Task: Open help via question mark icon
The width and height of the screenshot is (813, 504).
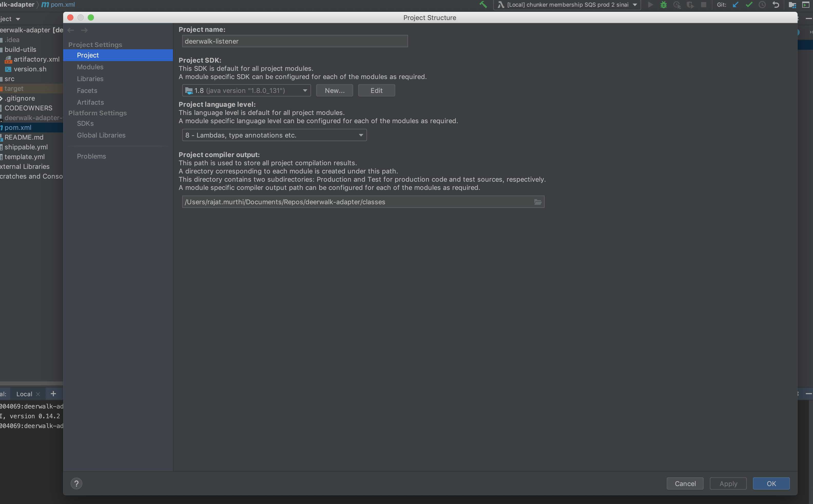Action: (x=77, y=483)
